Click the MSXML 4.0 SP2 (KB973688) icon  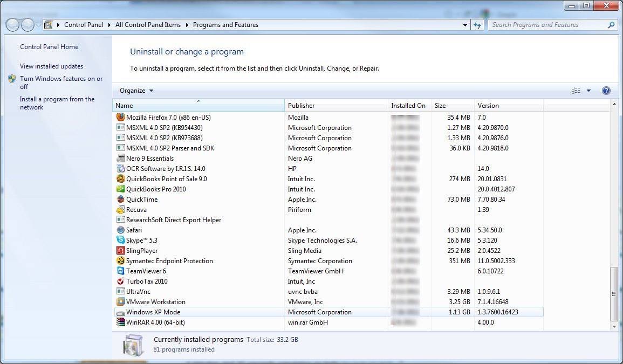point(120,138)
